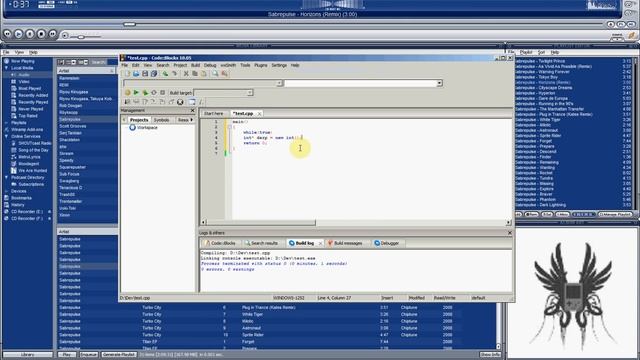Show more Management tabs with right arrow
This screenshot has height=360, width=640.
click(192, 120)
